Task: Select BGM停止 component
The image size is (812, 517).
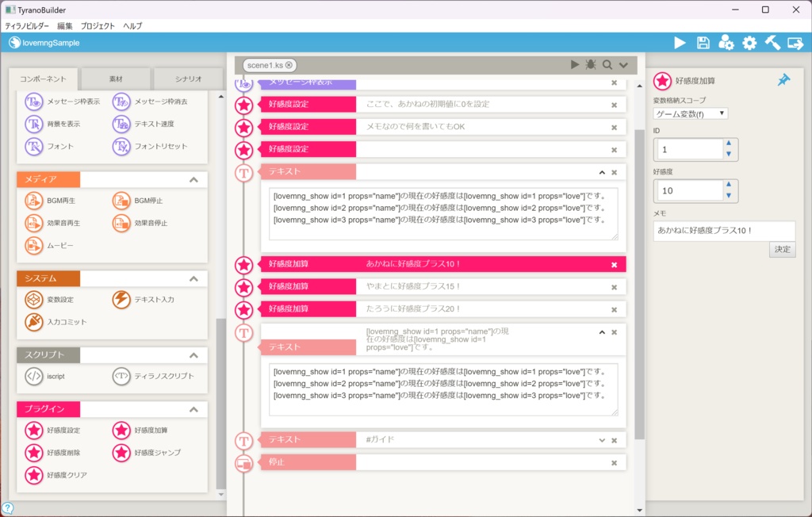Action: [138, 201]
